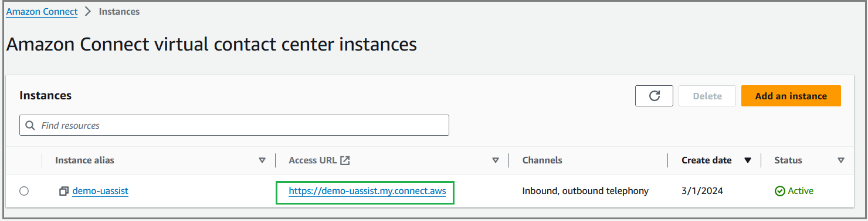Copy the demo-uassist alias icon
Viewport: 868px width, 221px height.
64,191
